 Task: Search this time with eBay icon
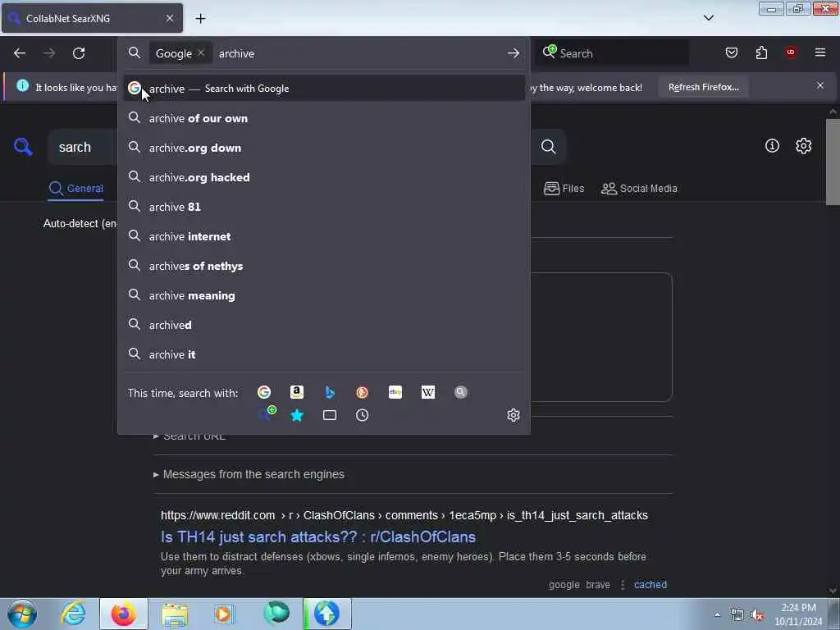click(x=395, y=393)
